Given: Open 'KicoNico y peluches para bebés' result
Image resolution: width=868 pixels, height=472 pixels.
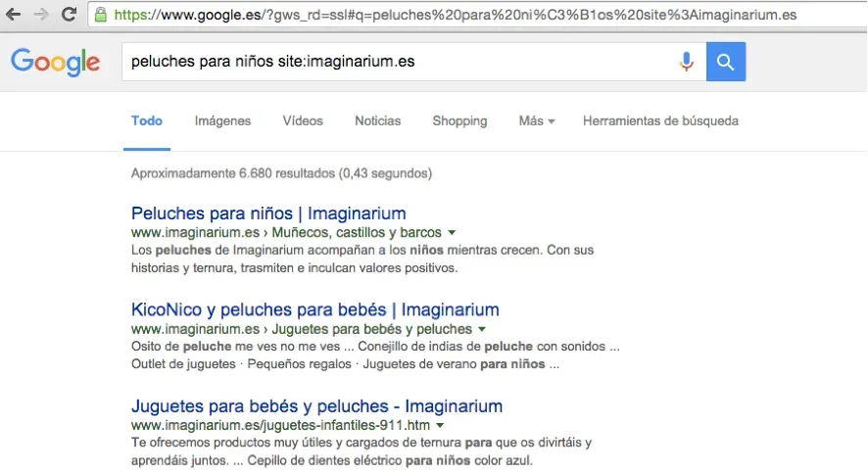Looking at the screenshot, I should pos(315,309).
